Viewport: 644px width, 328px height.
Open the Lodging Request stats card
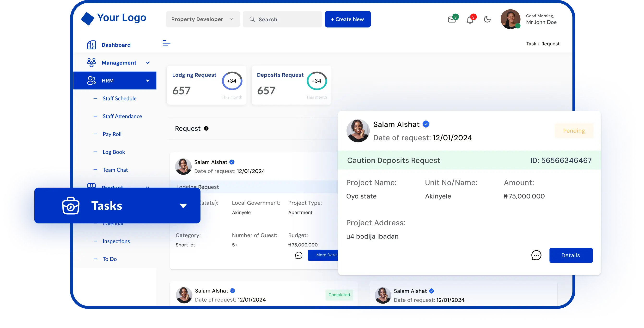(207, 85)
